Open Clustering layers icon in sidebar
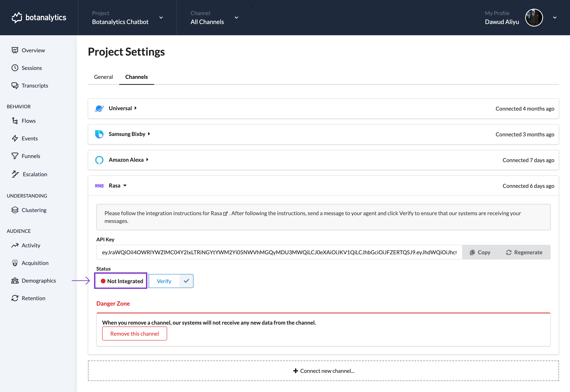Image resolution: width=570 pixels, height=392 pixels. tap(15, 210)
